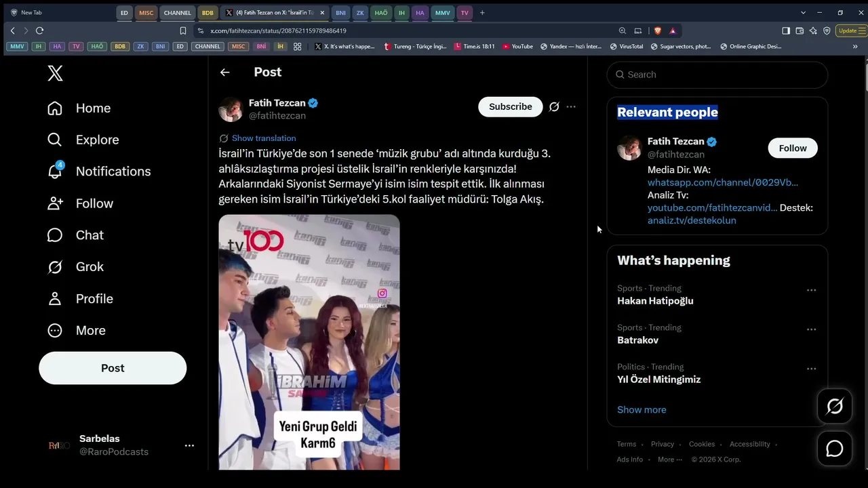Follow Fatih Tezcan in Relevant people

(793, 148)
